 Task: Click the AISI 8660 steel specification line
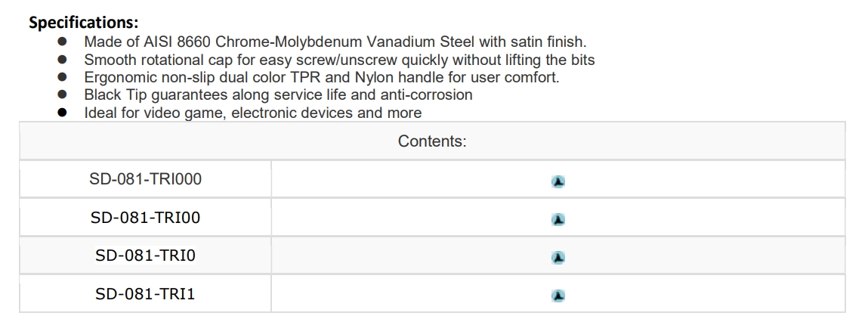[x=335, y=41]
